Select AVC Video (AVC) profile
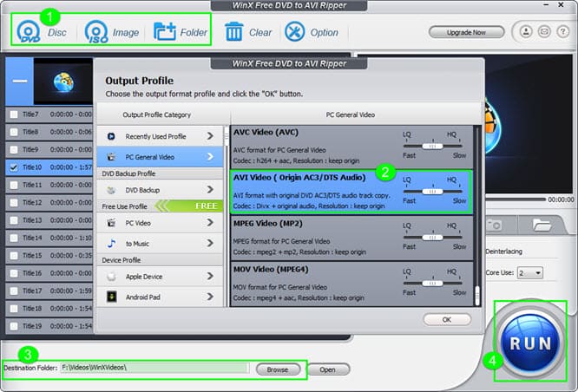Viewport: 578px width, 392px height. tap(351, 147)
